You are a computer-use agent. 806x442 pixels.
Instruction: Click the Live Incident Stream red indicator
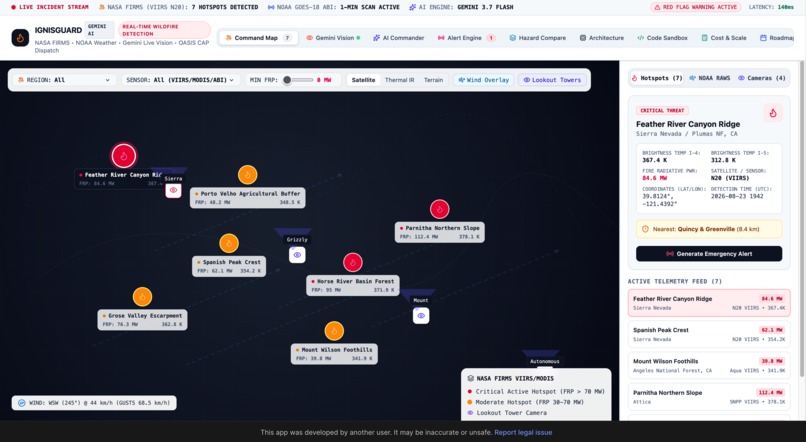[x=13, y=7]
